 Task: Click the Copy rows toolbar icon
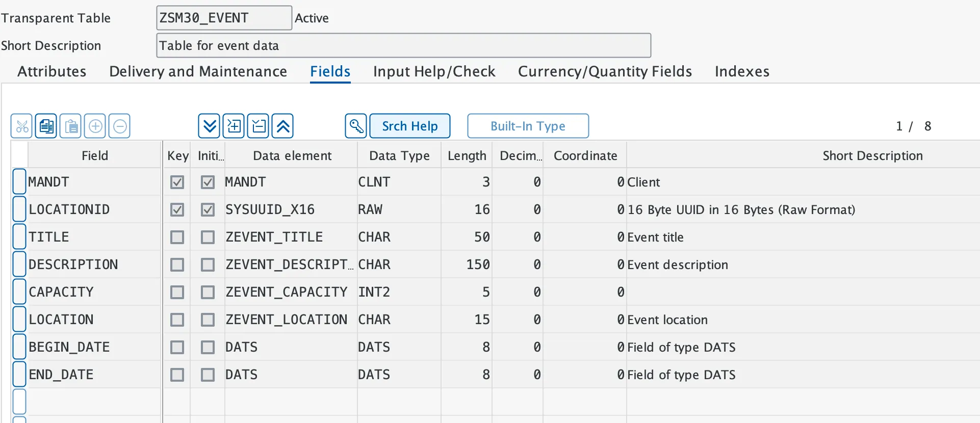[x=46, y=126]
